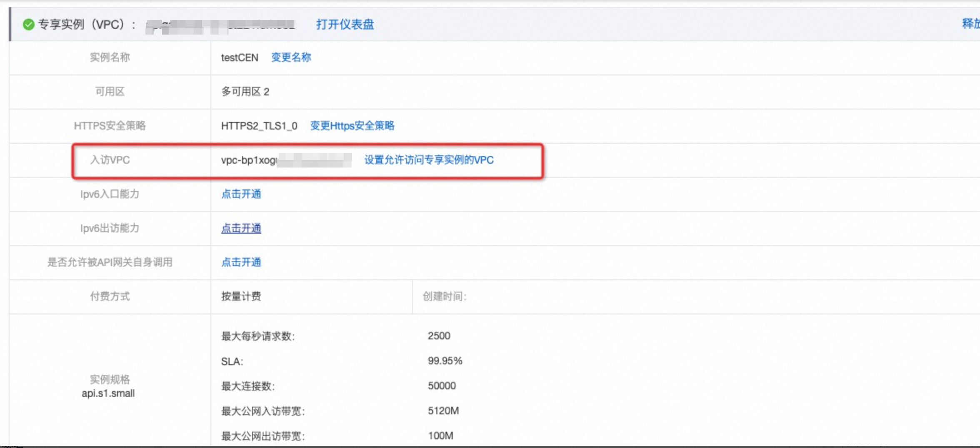
Task: Click the 最大公网出访带宽 label
Action: pos(263,436)
